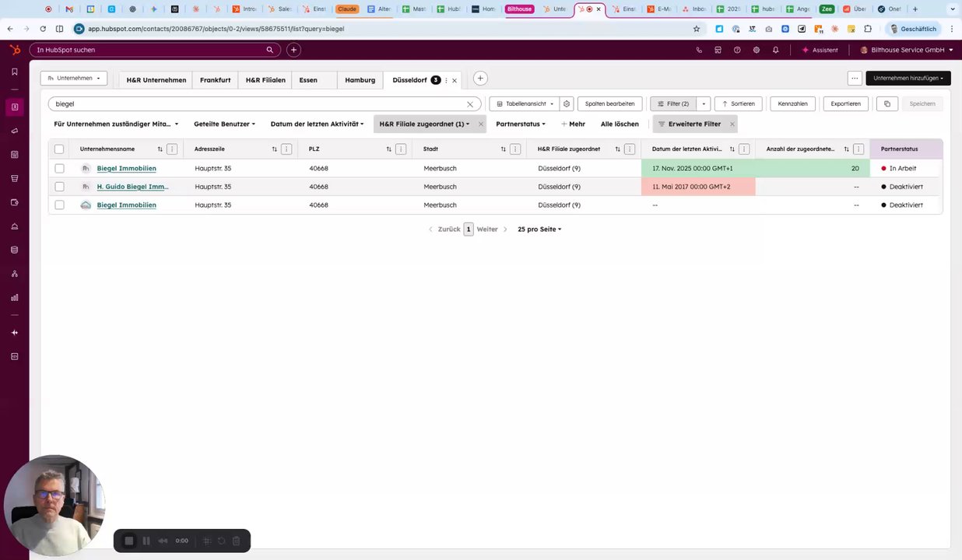962x560 pixels.
Task: Open the Datum der letzten Aktivität column options
Action: pos(744,149)
